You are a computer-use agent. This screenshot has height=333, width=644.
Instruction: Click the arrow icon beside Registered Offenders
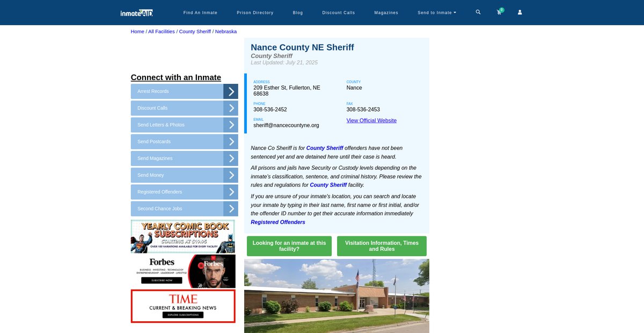(231, 192)
